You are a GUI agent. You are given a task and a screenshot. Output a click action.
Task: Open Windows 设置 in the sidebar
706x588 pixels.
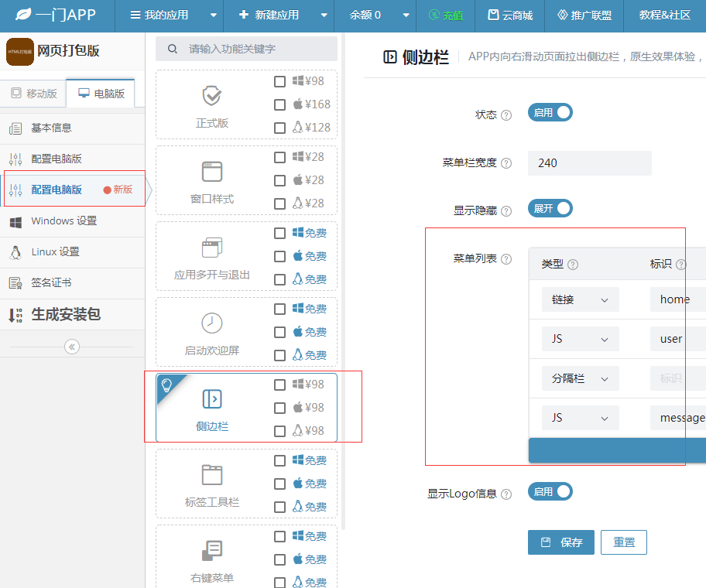(73, 221)
